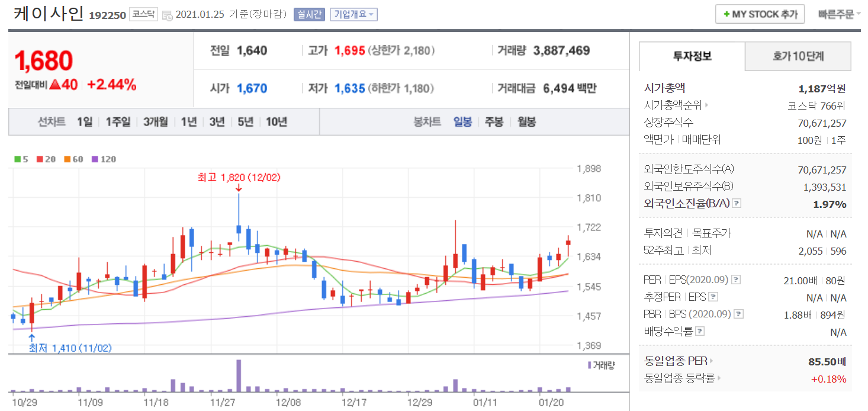Click the clock icon before the 2021.01.25 date
The image size is (868, 411).
[x=167, y=15]
